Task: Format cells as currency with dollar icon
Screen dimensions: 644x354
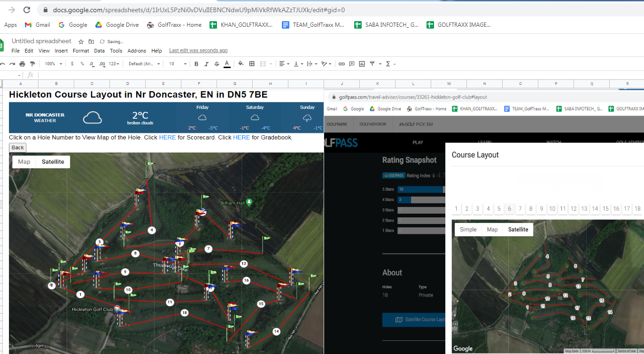Action: click(x=72, y=64)
